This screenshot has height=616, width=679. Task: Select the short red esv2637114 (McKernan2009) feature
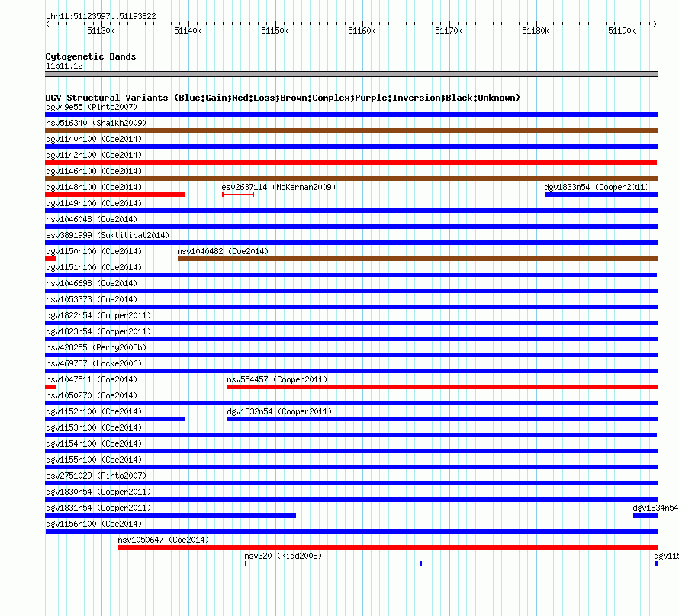click(238, 195)
